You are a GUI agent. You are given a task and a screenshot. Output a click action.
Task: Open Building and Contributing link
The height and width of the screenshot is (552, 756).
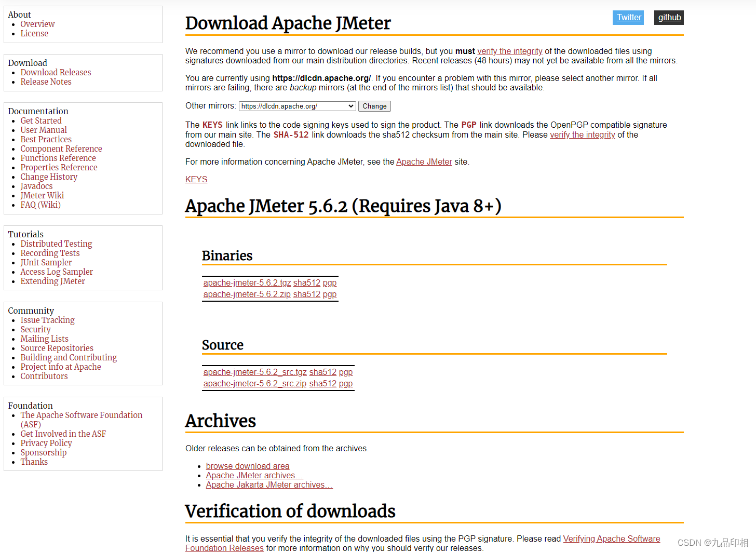[x=69, y=358]
